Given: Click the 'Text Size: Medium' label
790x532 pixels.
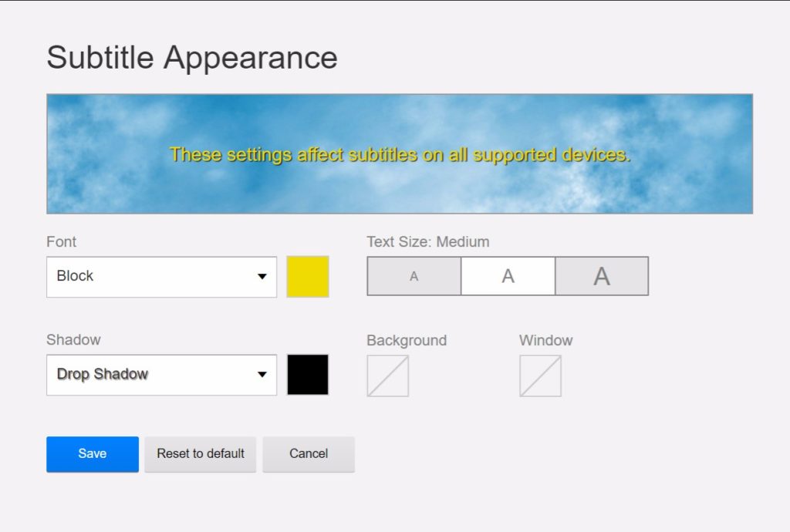Looking at the screenshot, I should coord(429,241).
